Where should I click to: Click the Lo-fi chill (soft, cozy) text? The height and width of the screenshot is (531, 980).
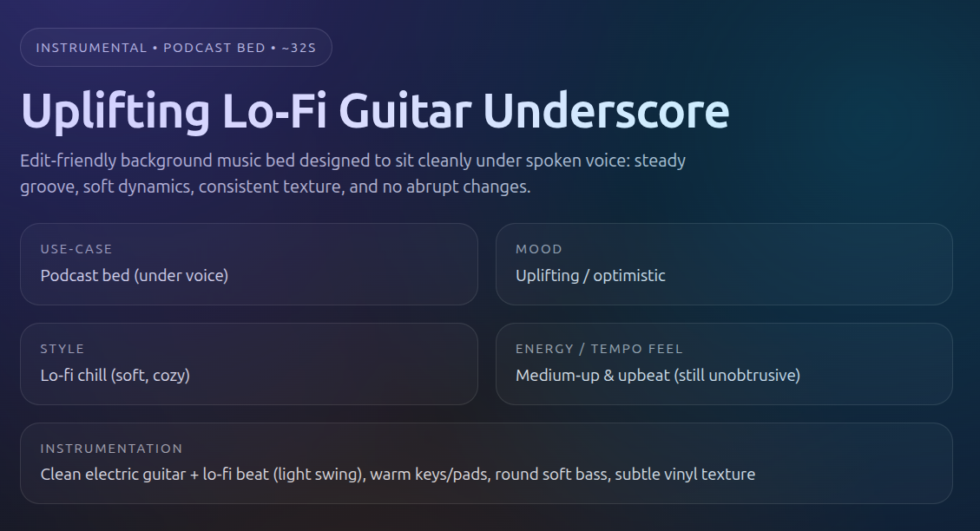(115, 375)
